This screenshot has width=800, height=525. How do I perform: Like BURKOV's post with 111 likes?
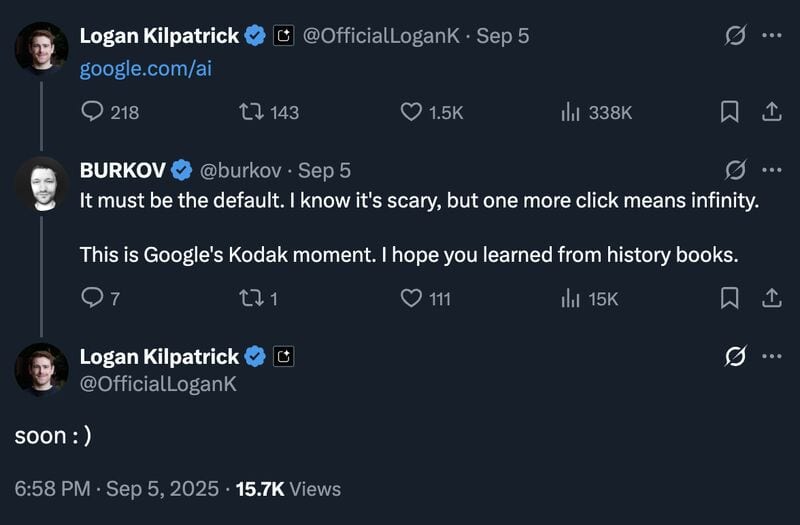(411, 298)
